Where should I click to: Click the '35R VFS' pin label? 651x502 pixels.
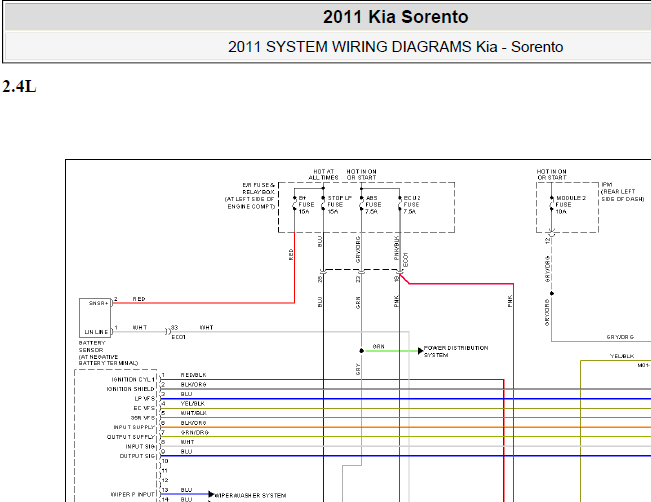pyautogui.click(x=142, y=418)
